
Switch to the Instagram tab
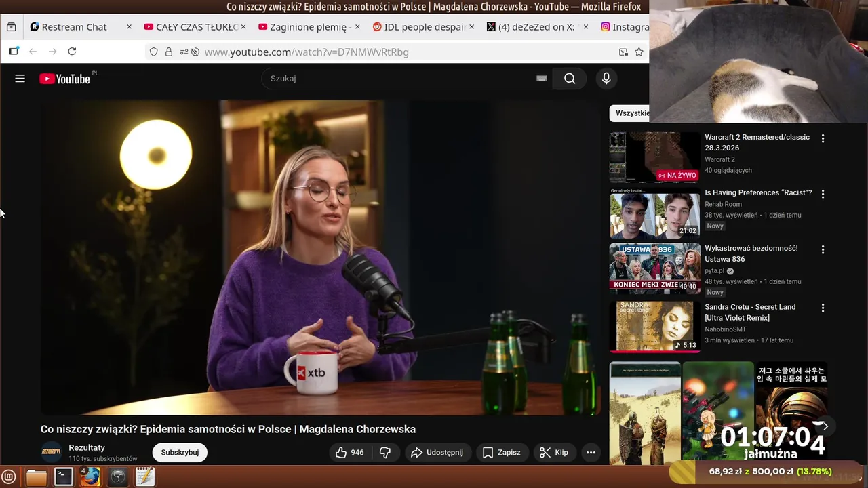[x=625, y=27]
